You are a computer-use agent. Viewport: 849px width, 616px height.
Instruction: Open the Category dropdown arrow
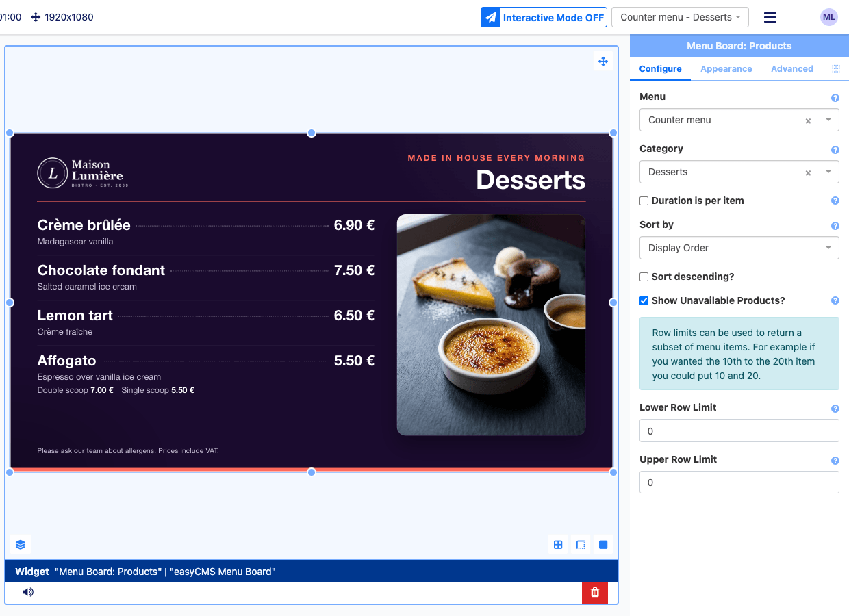point(828,172)
